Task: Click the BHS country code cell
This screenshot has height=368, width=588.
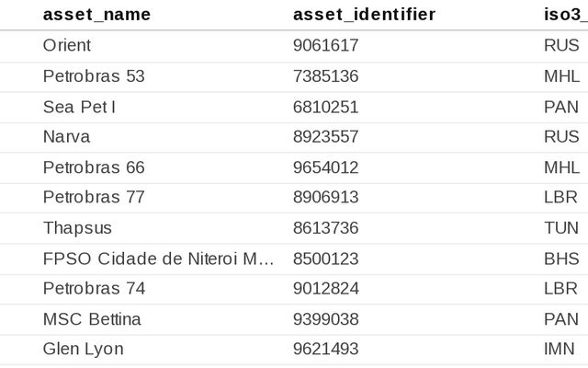Action: click(561, 259)
